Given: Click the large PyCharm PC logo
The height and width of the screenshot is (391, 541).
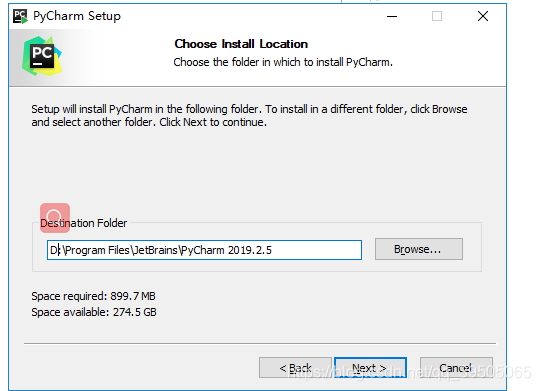Looking at the screenshot, I should click(x=42, y=56).
